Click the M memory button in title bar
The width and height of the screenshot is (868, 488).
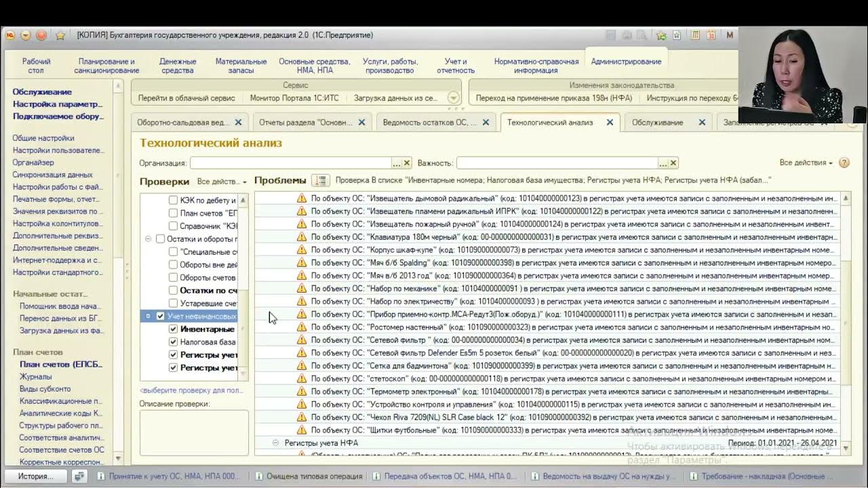(x=730, y=35)
